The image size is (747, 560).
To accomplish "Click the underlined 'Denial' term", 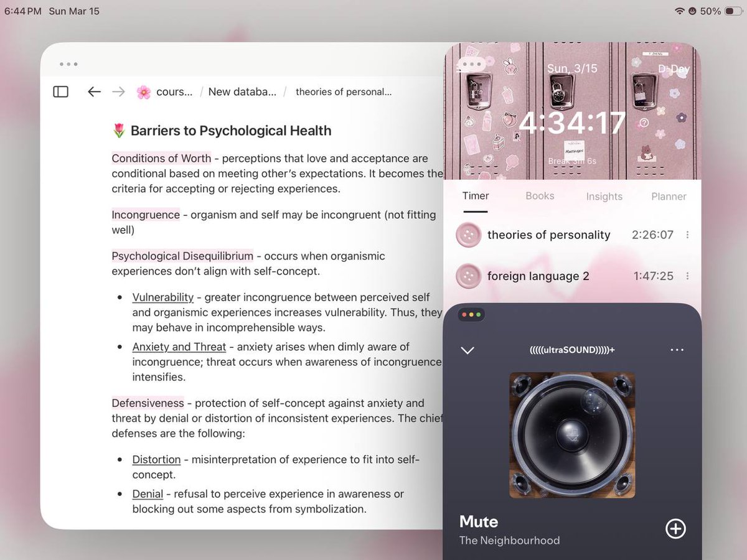I will (148, 494).
